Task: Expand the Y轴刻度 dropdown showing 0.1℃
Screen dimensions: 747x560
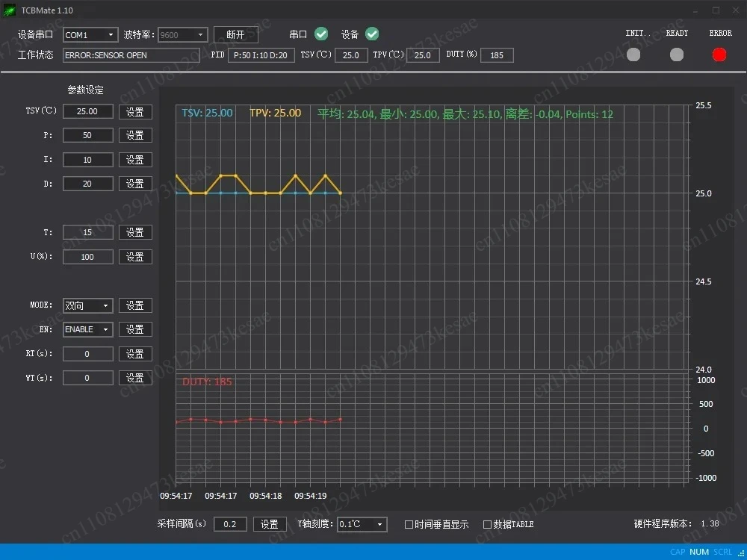Action: [362, 524]
